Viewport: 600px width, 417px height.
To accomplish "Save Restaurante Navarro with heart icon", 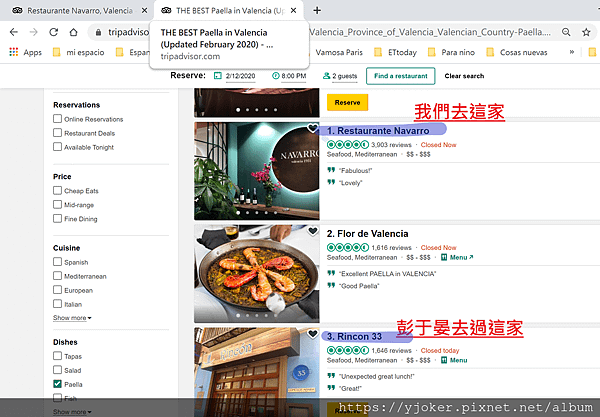I will point(313,128).
